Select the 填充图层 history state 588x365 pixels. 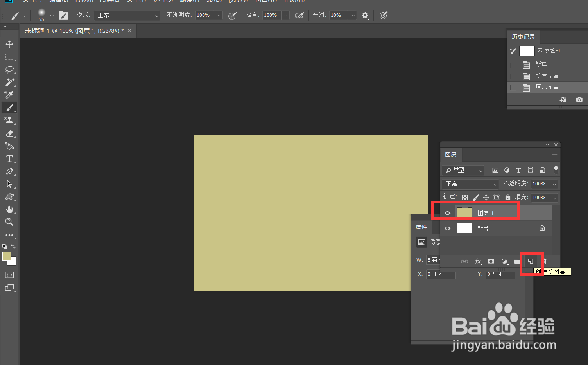tap(547, 87)
